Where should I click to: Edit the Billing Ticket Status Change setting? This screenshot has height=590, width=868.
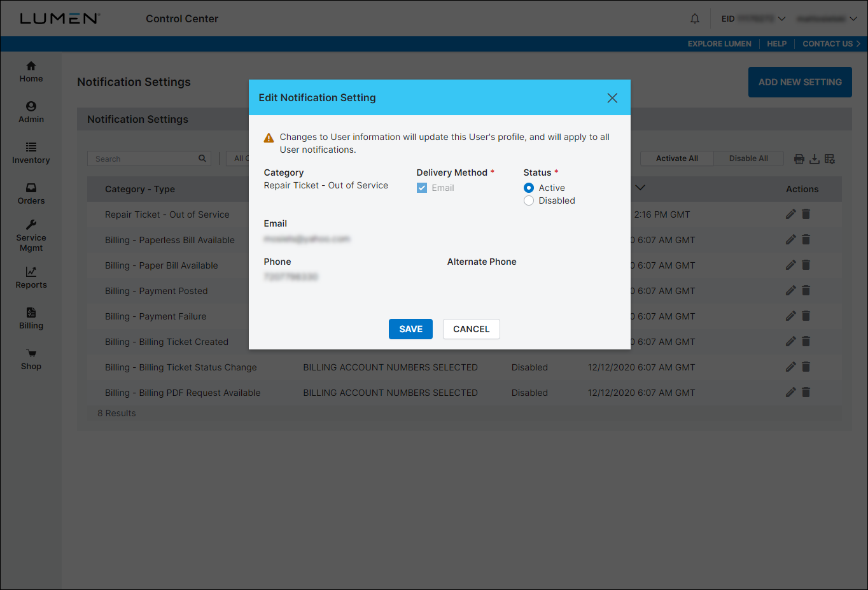tap(791, 367)
